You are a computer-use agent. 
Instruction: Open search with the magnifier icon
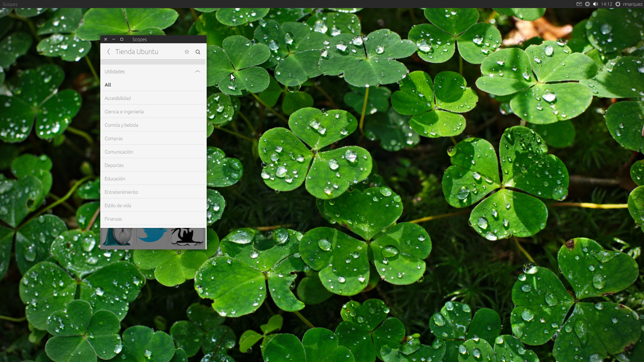click(198, 52)
